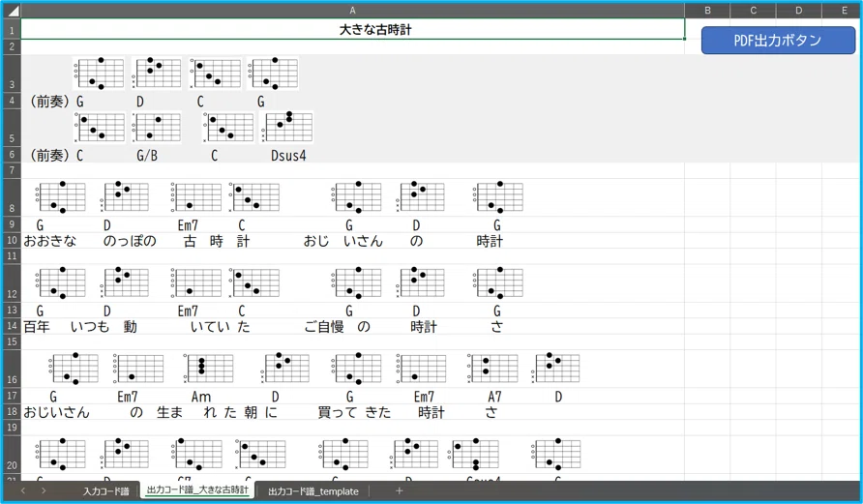This screenshot has height=504, width=863.
Task: Click the Am chord label in row 17
Action: 201,397
